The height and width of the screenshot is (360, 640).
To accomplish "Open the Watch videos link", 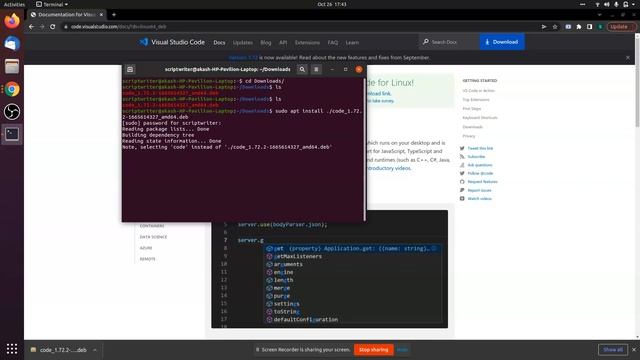I will (x=480, y=199).
